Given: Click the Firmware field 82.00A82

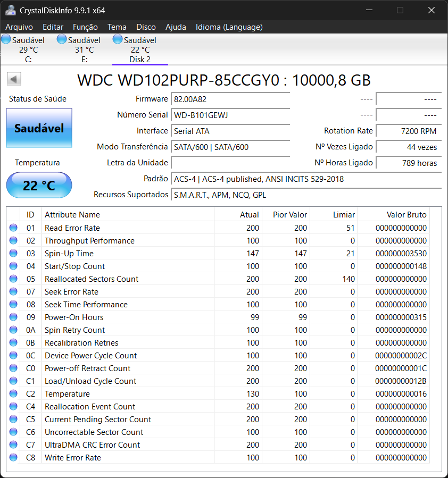Looking at the screenshot, I should [230, 99].
